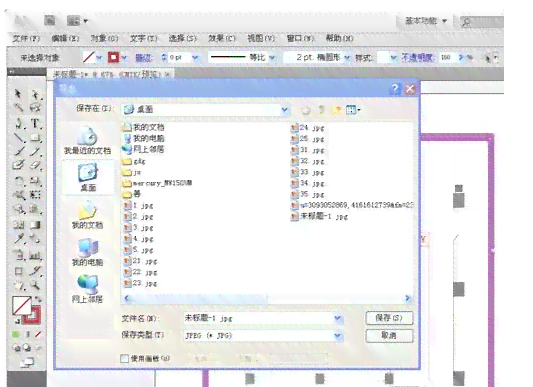
Task: Open the 对象 menu
Action: tap(104, 38)
